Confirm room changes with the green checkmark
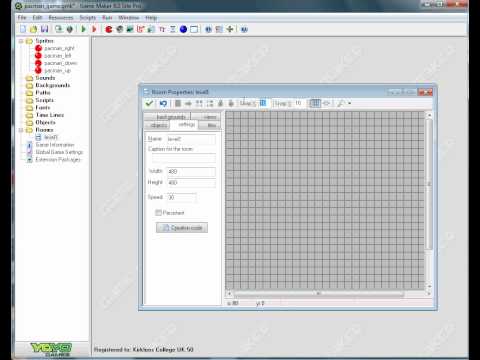The image size is (480, 360). (149, 103)
